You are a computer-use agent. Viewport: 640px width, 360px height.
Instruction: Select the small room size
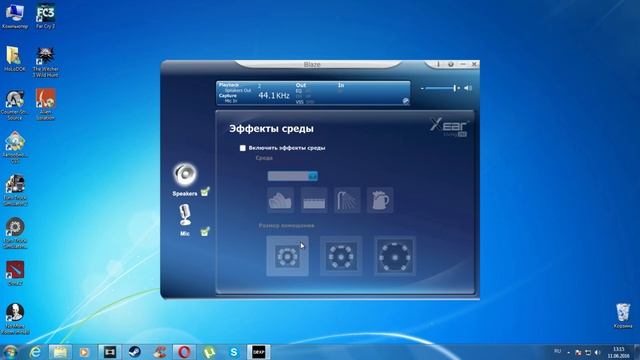(x=287, y=256)
